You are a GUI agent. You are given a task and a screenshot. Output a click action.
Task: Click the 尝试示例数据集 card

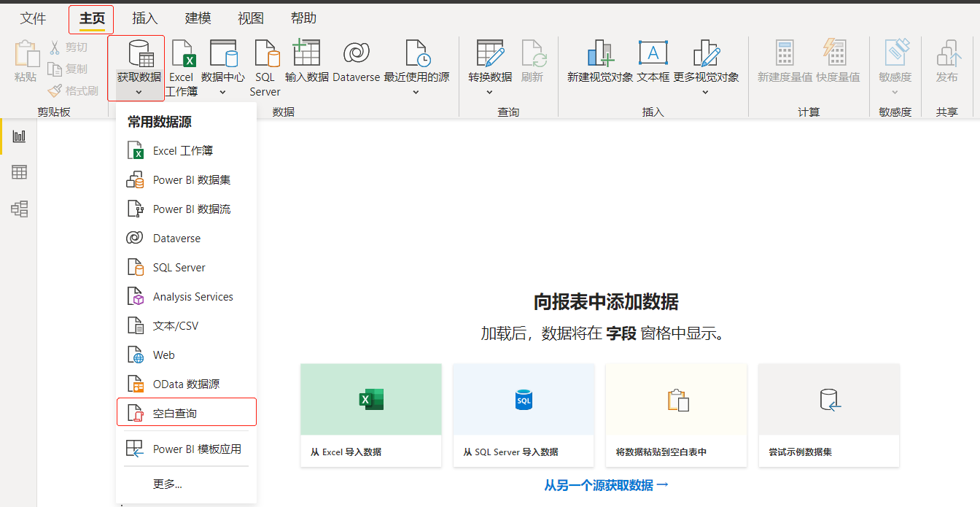pyautogui.click(x=829, y=415)
